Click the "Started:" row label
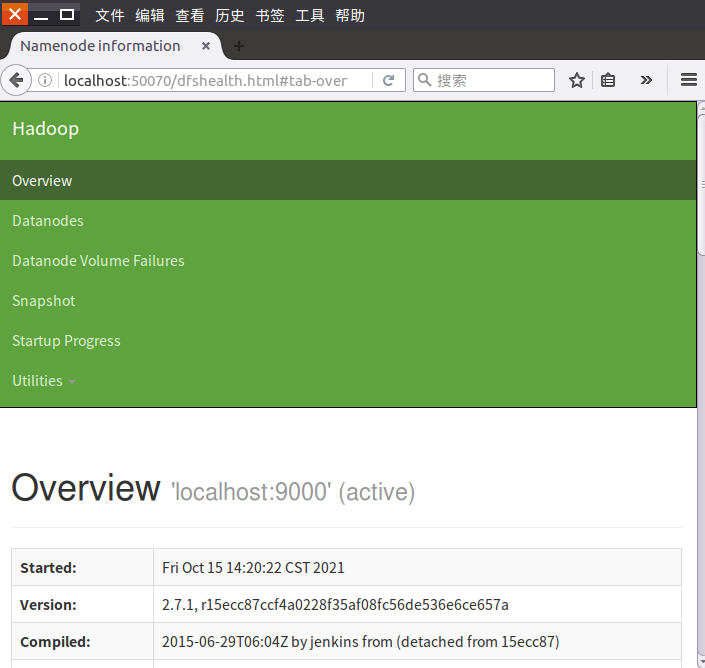 (49, 568)
